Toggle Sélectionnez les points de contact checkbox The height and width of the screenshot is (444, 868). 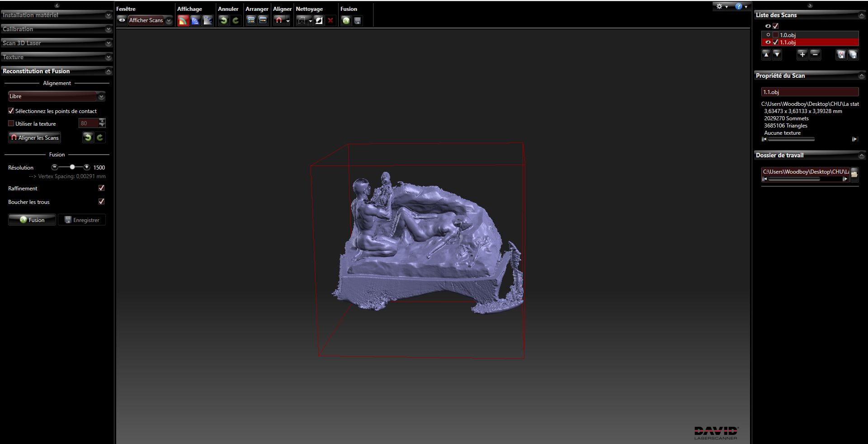[x=11, y=111]
